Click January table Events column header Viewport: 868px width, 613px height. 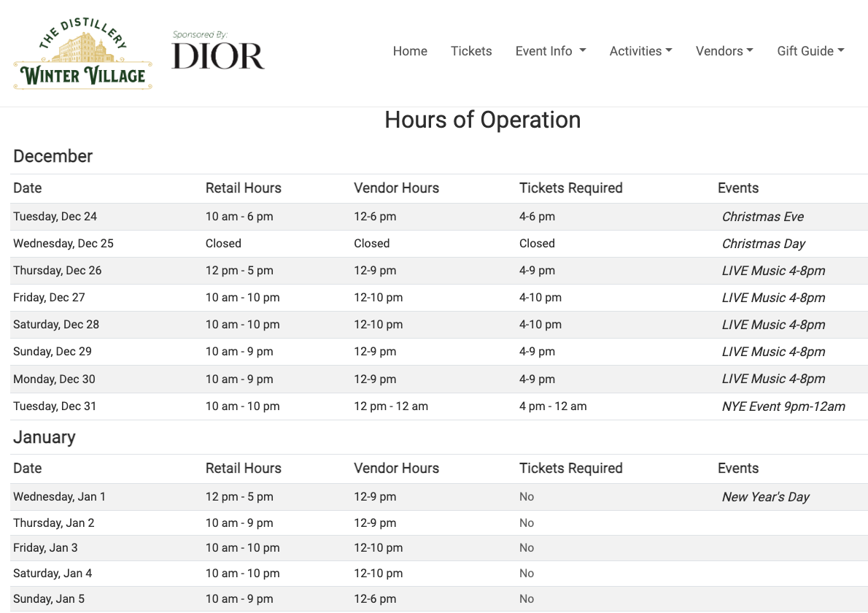click(738, 469)
